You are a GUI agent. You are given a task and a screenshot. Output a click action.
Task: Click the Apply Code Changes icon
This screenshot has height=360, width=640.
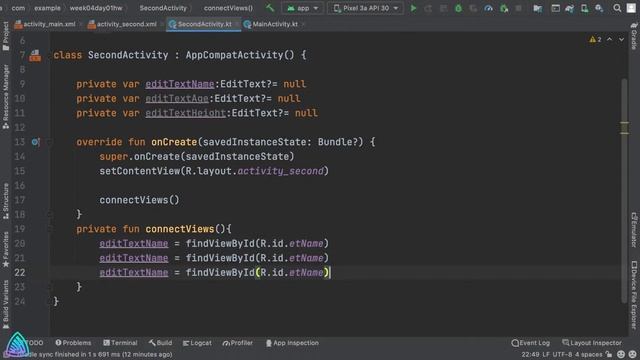click(443, 8)
